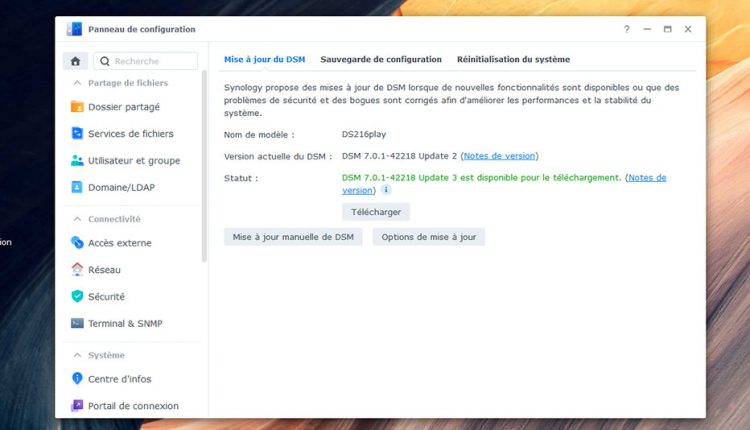Click the magnifier search icon

coord(104,61)
